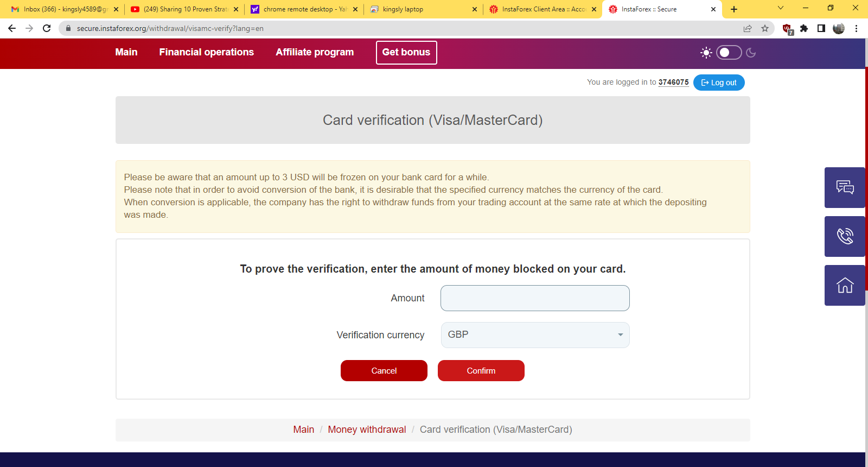Go forward with the browser forward arrow
Screen dimensions: 868x467
[29, 28]
